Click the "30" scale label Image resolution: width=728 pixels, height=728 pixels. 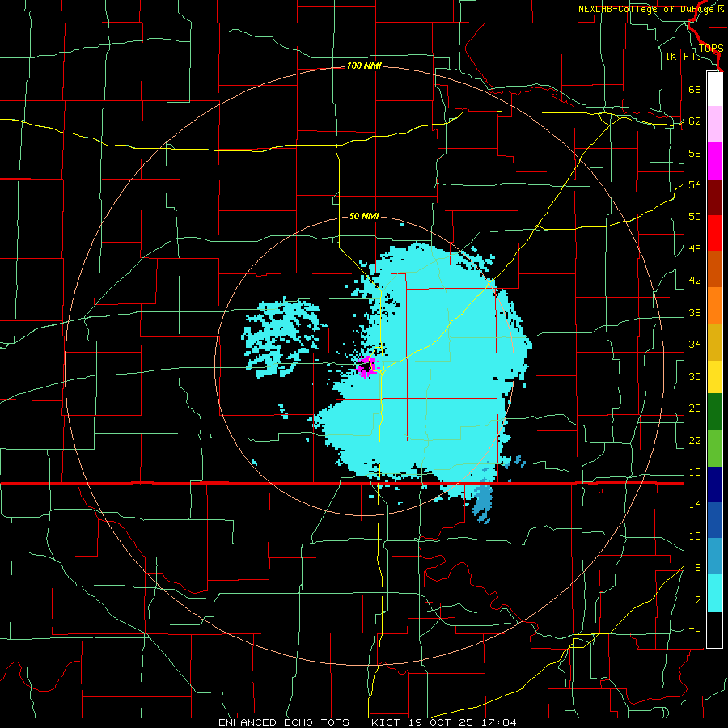pos(695,376)
